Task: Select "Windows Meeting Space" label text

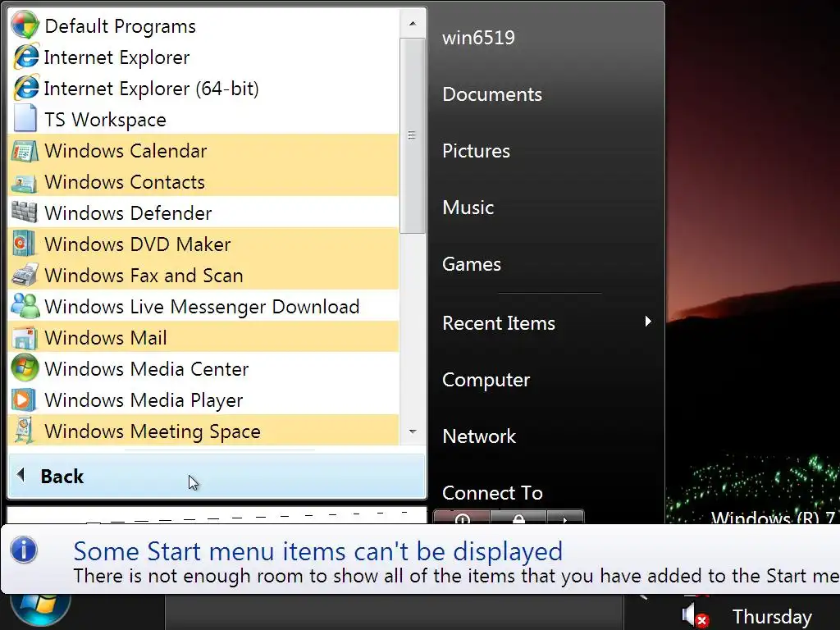Action: 152,431
